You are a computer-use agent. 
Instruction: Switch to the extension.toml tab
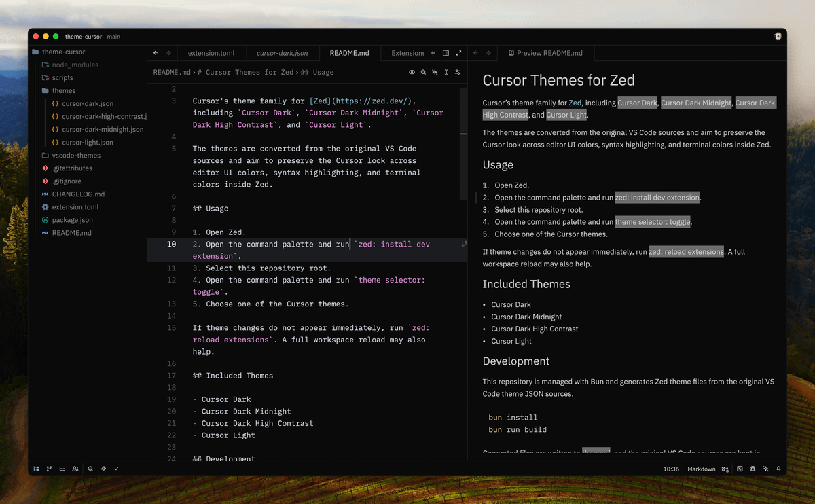pos(211,53)
